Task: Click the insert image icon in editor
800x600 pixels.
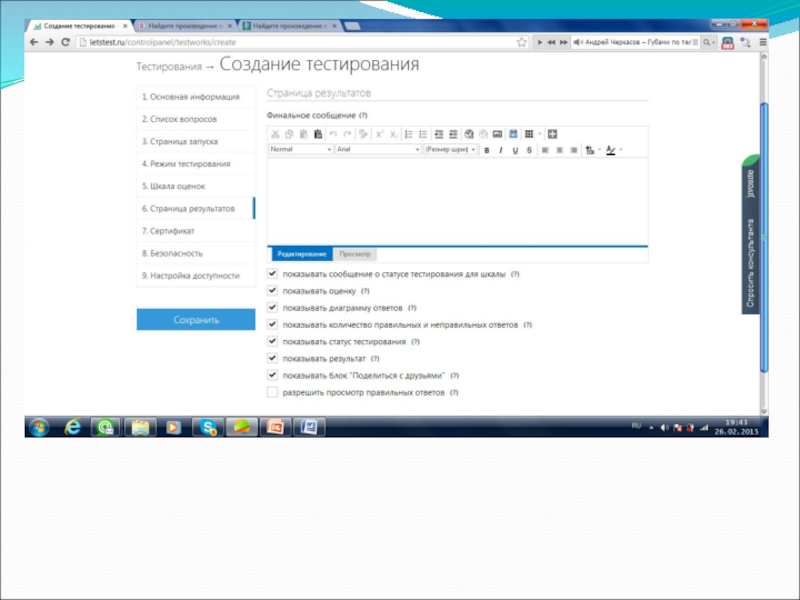Action: coord(497,134)
